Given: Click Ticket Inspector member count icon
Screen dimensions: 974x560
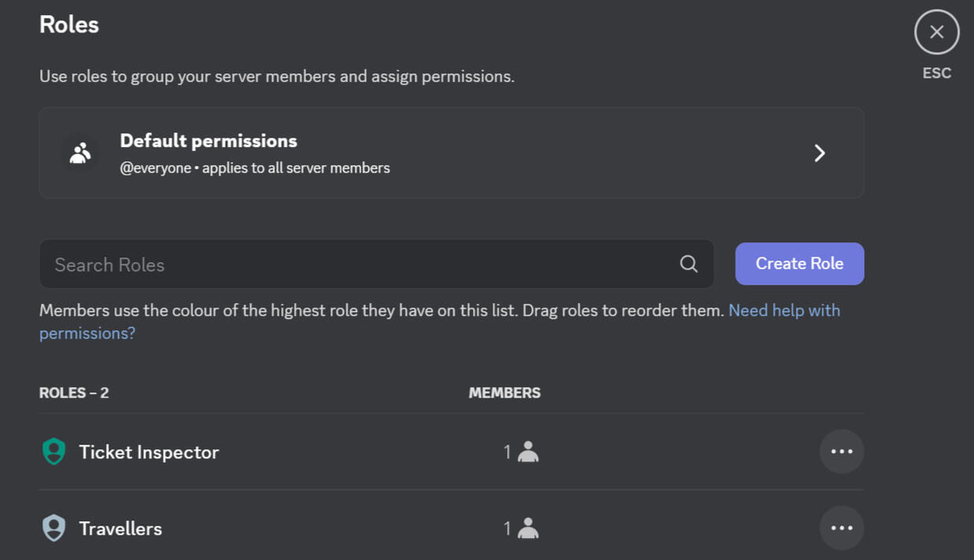Looking at the screenshot, I should [528, 451].
